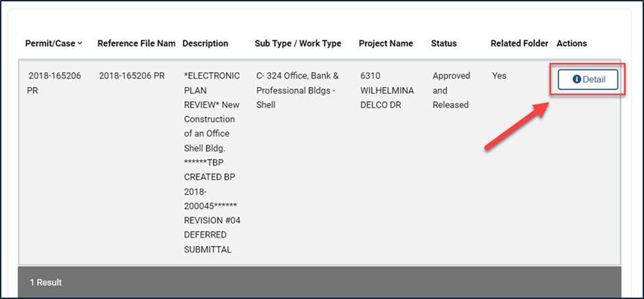Click the 2018-165206 PR reference file cell
Image resolution: width=644 pixels, height=299 pixels.
tap(132, 75)
